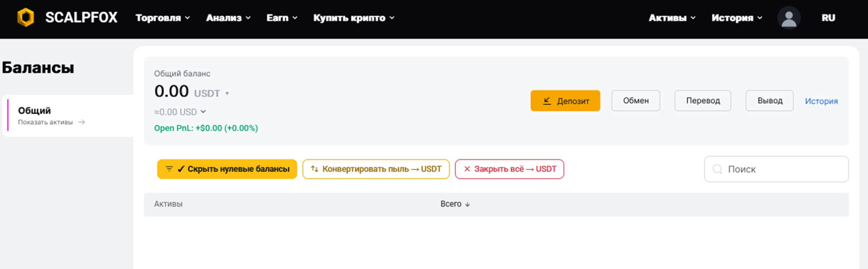
Task: Select the Общий balances tab
Action: coord(68,115)
